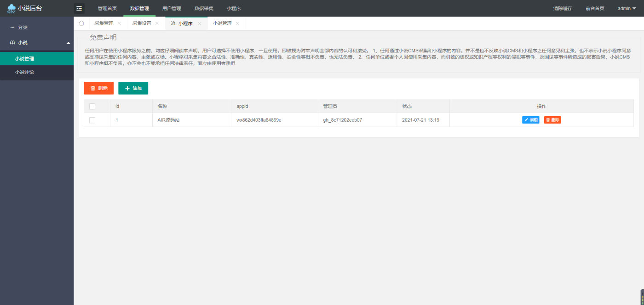The height and width of the screenshot is (305, 644).
Task: Click the green 添加 button
Action: point(133,88)
